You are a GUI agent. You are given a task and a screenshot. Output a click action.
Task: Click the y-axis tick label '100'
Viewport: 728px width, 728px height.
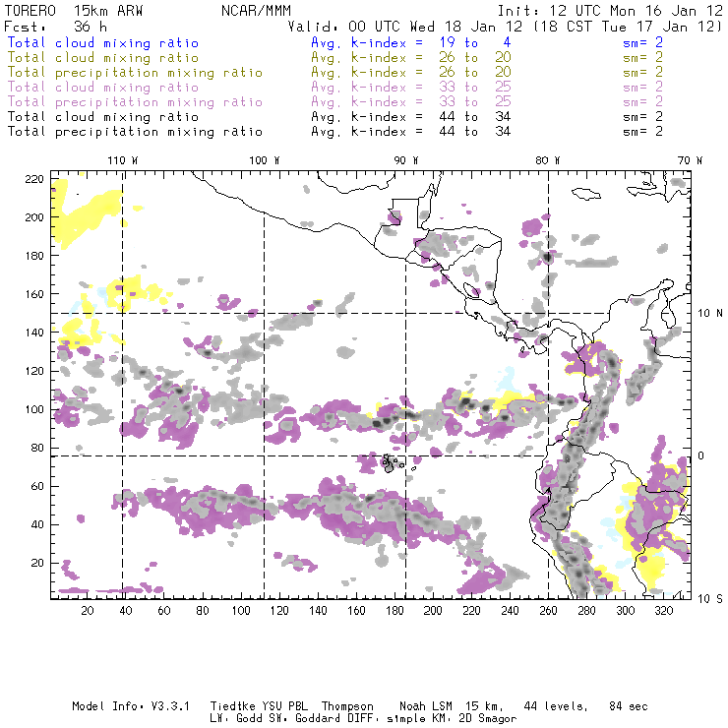[x=34, y=409]
